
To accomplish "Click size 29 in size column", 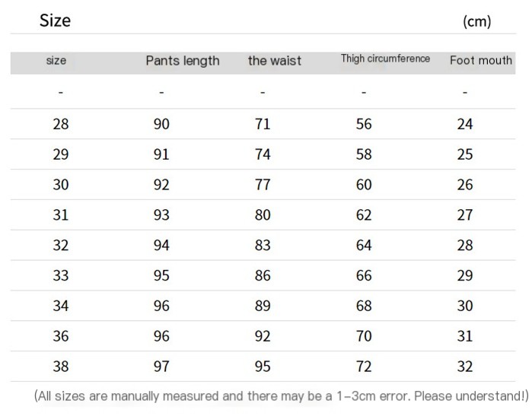I will coord(61,154).
